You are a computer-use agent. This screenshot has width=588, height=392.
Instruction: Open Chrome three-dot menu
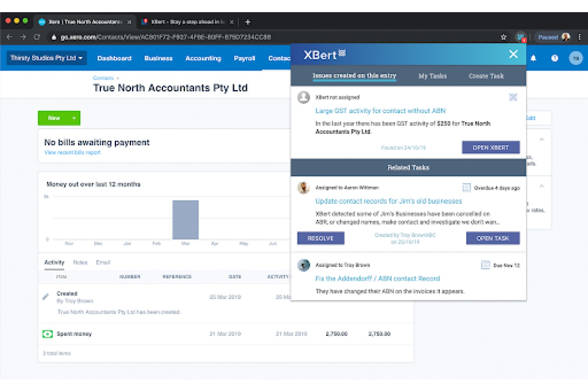tap(579, 37)
